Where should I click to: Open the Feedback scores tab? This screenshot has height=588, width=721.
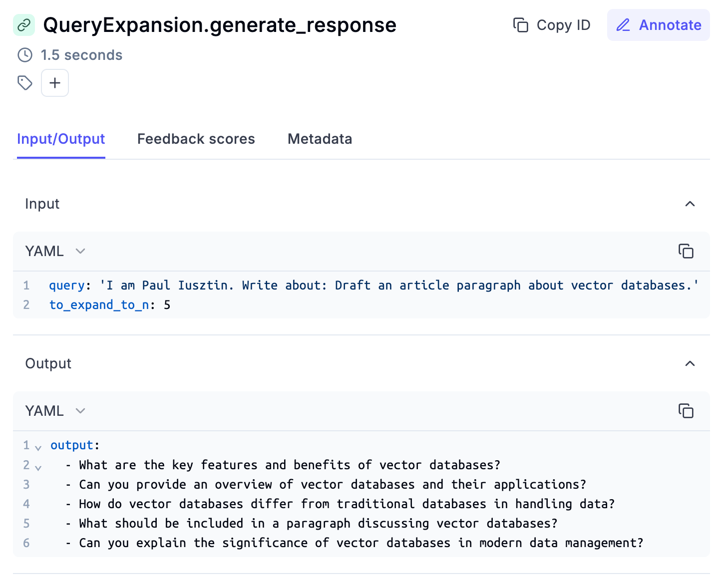click(196, 139)
